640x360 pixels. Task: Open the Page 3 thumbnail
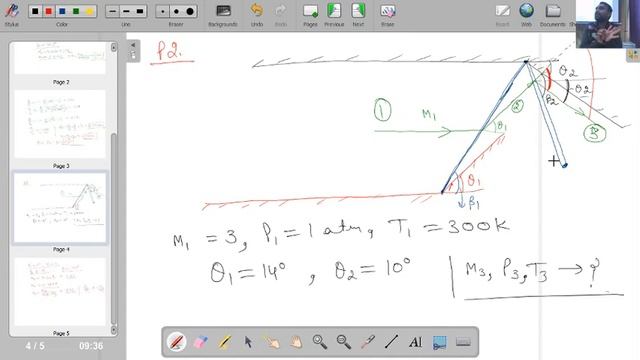coord(60,124)
